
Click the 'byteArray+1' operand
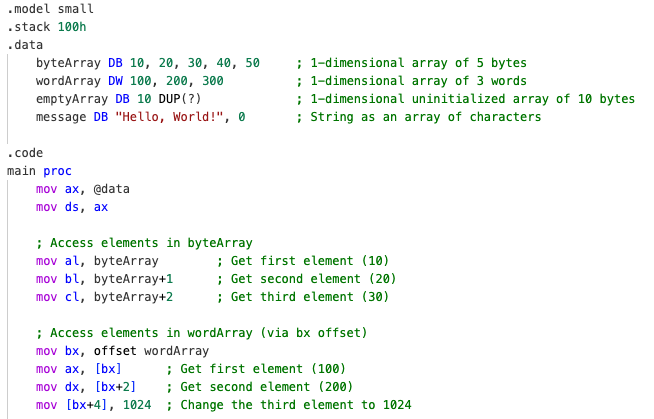[133, 279]
